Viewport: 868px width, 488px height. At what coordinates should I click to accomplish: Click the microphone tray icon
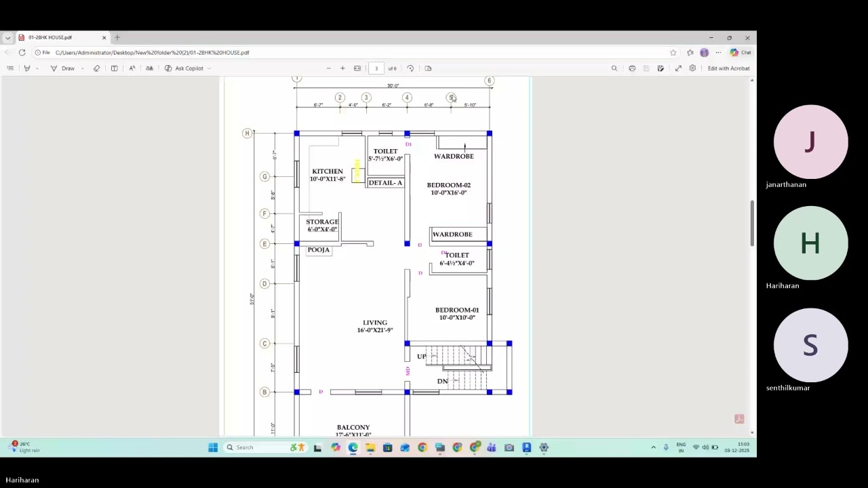(x=666, y=447)
